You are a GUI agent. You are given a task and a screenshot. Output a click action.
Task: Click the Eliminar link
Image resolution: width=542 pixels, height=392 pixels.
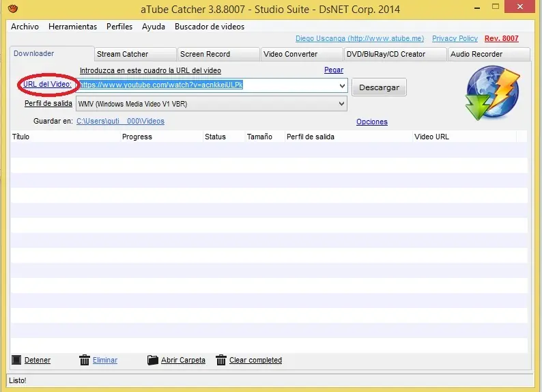[x=105, y=360]
